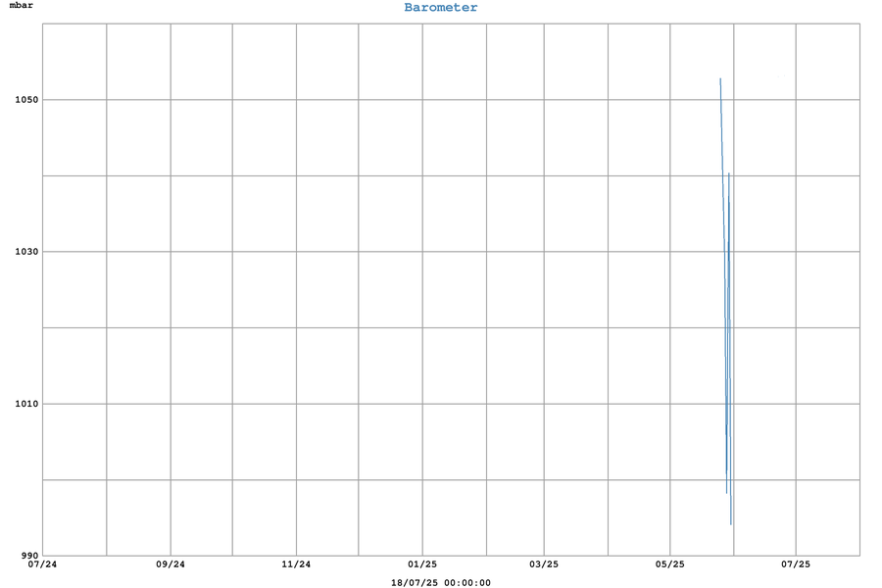Select the 990 y-axis value
The image size is (882, 588).
tap(29, 556)
